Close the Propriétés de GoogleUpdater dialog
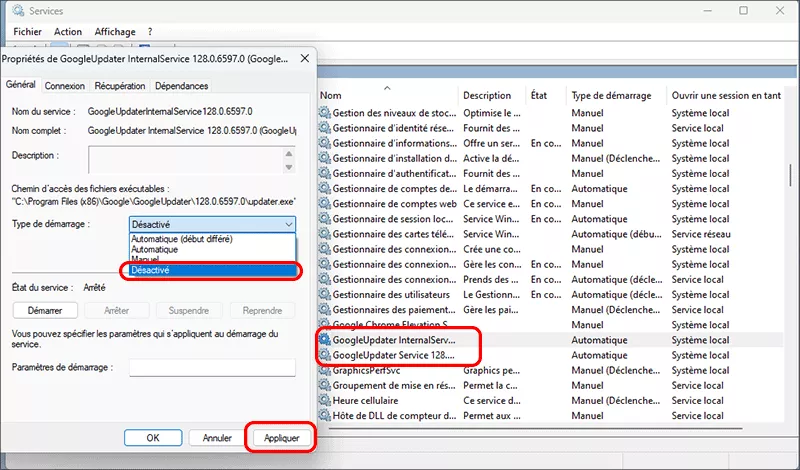Screen dimensions: 800x470 [x=305, y=59]
